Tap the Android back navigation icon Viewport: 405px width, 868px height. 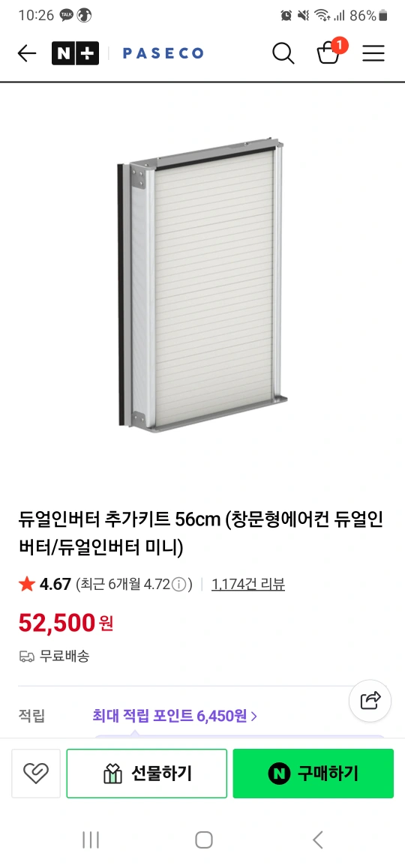(x=317, y=840)
